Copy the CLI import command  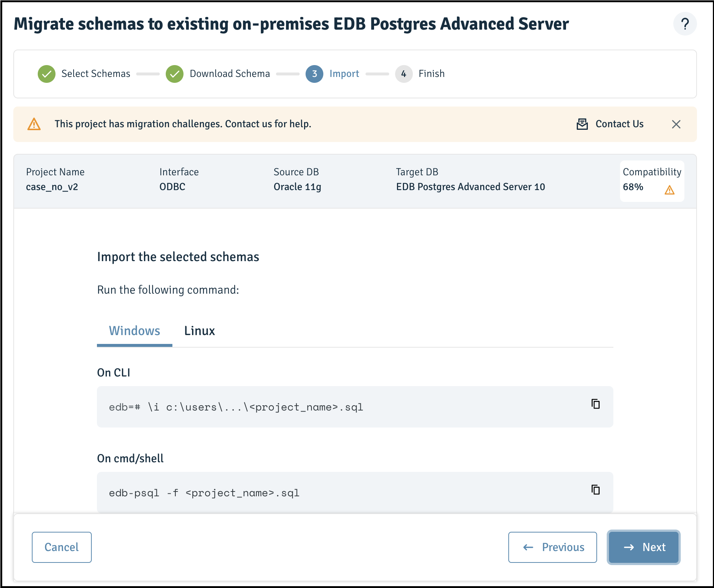(595, 404)
